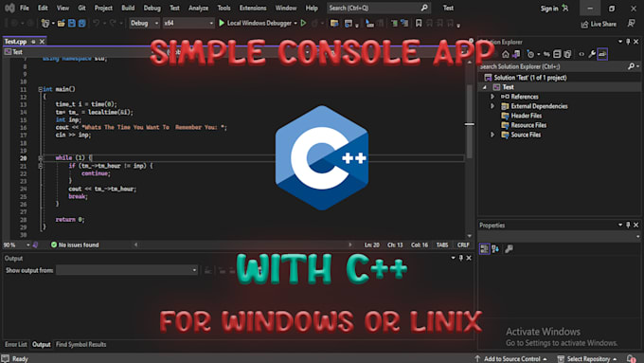Open Solution Explorer window options dropdown
Image resolution: width=644 pixels, height=363 pixels.
click(620, 42)
